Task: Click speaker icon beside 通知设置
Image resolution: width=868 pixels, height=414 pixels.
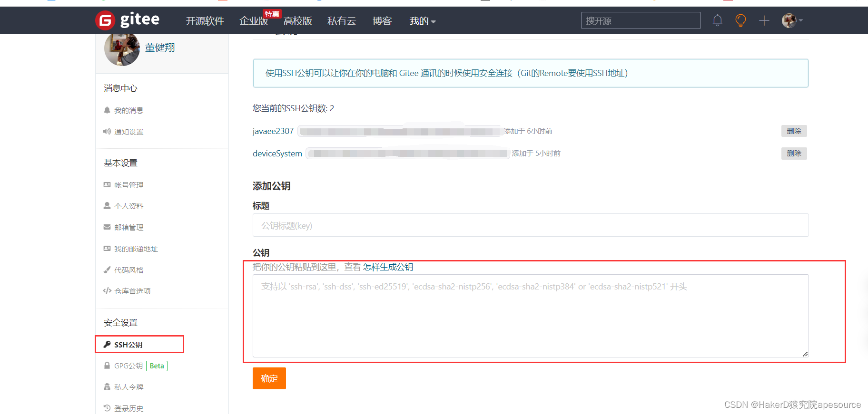Action: [x=107, y=132]
